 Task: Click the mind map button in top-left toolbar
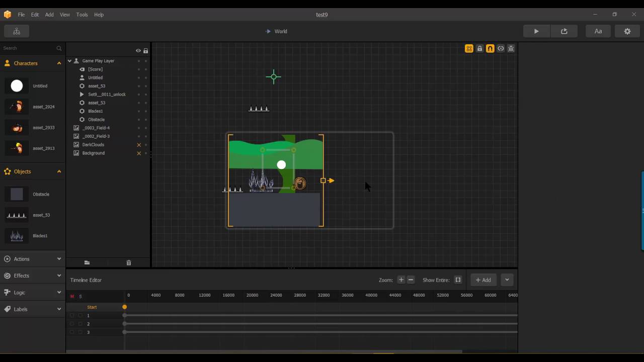tap(17, 31)
